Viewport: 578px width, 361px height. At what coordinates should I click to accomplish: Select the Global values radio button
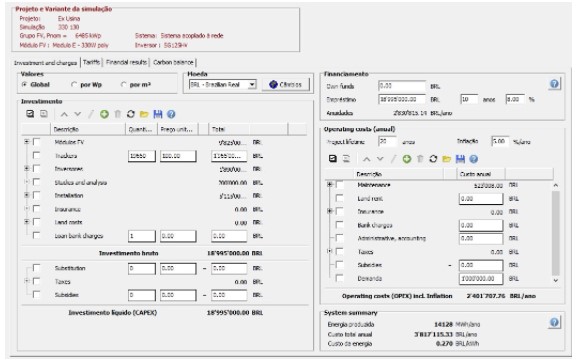[24, 85]
